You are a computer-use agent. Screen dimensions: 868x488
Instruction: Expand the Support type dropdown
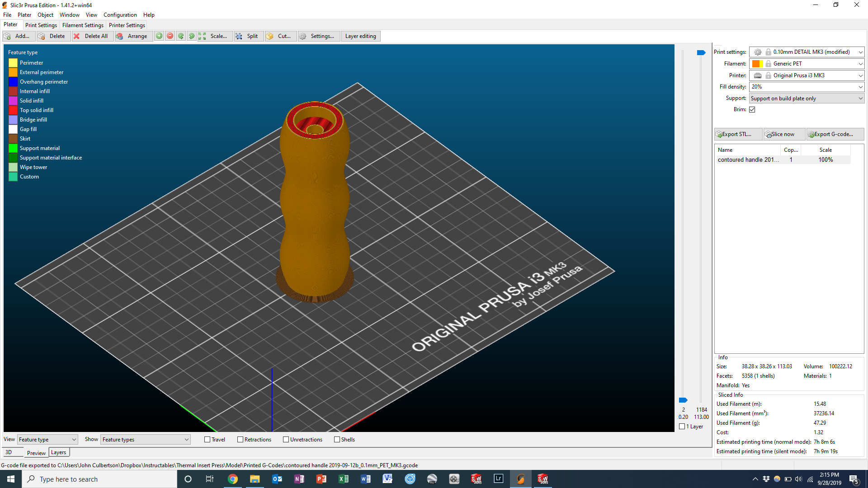coord(859,99)
